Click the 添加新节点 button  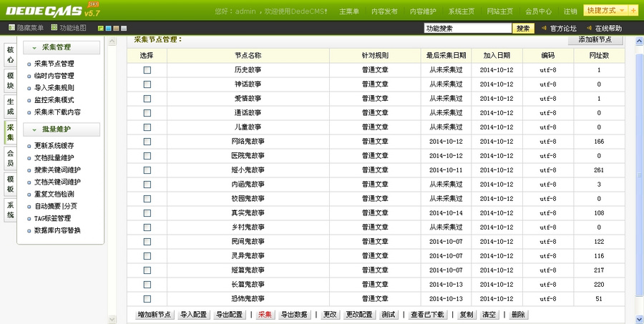[595, 40]
